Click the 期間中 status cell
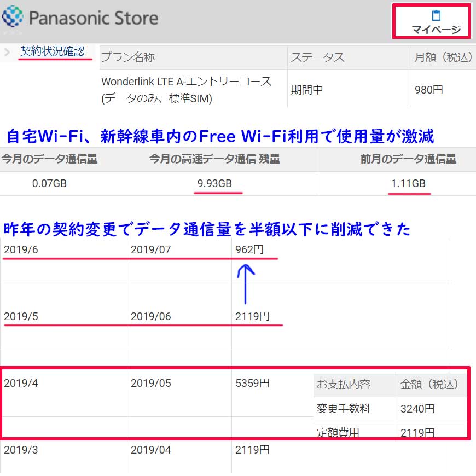The image size is (476, 476). 306,90
